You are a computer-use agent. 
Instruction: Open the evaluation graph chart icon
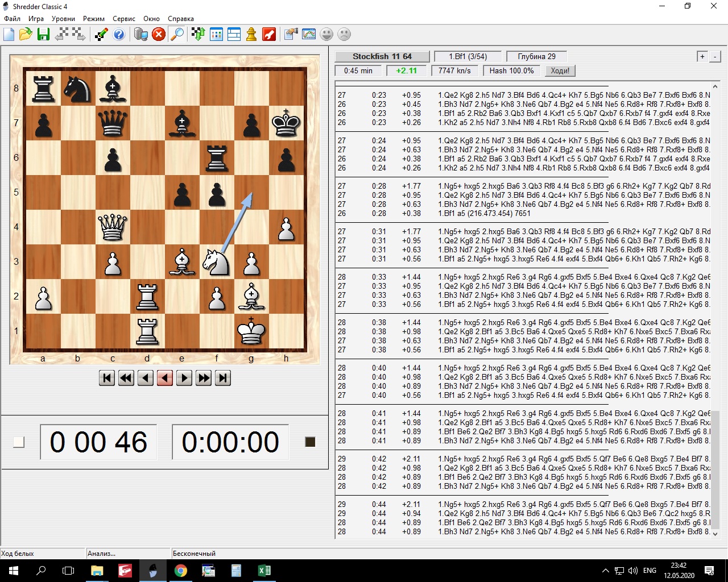[309, 34]
